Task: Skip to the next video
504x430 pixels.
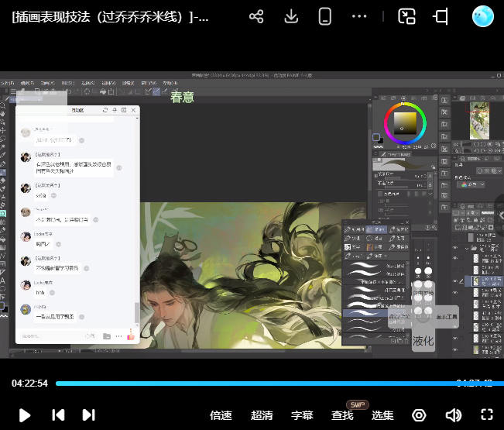Action: point(89,415)
